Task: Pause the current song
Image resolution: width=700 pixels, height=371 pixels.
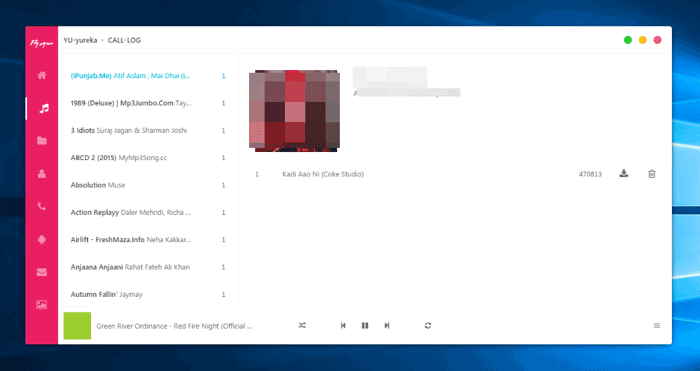Action: pyautogui.click(x=365, y=326)
